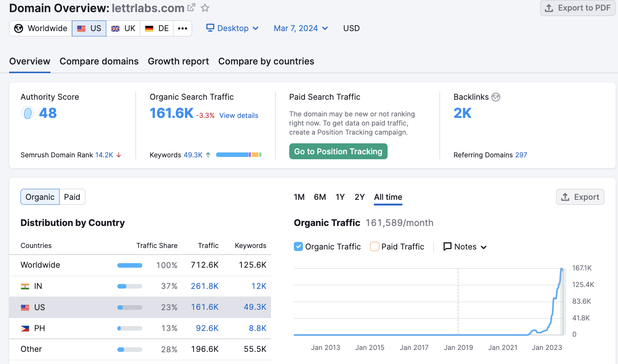Open View details for organic traffic

pos(239,116)
